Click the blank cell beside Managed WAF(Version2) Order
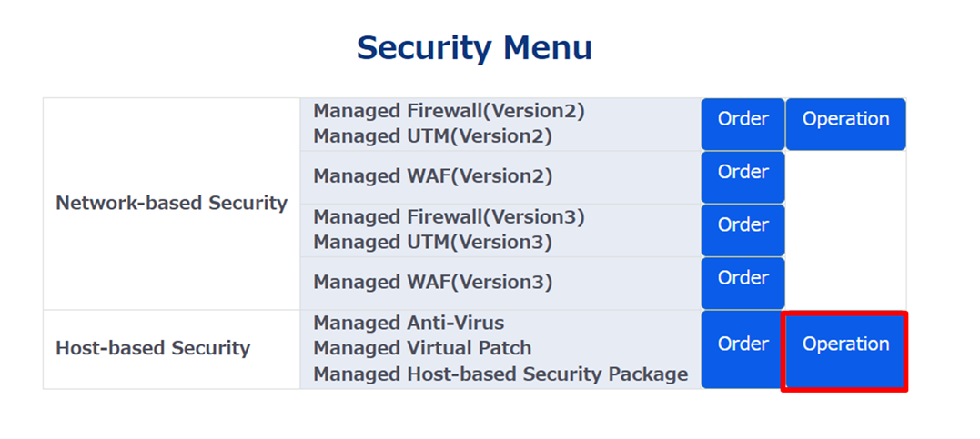Image resolution: width=980 pixels, height=439 pixels. (845, 177)
